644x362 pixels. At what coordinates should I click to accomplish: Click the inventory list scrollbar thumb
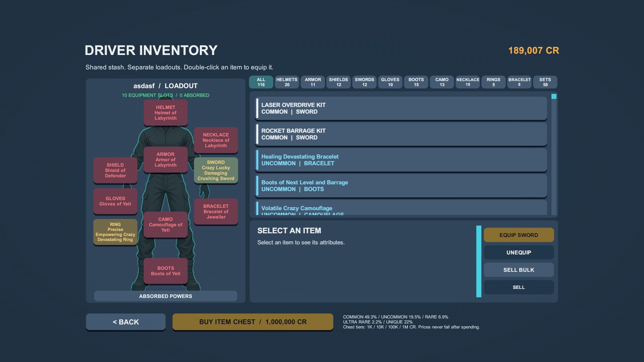554,97
